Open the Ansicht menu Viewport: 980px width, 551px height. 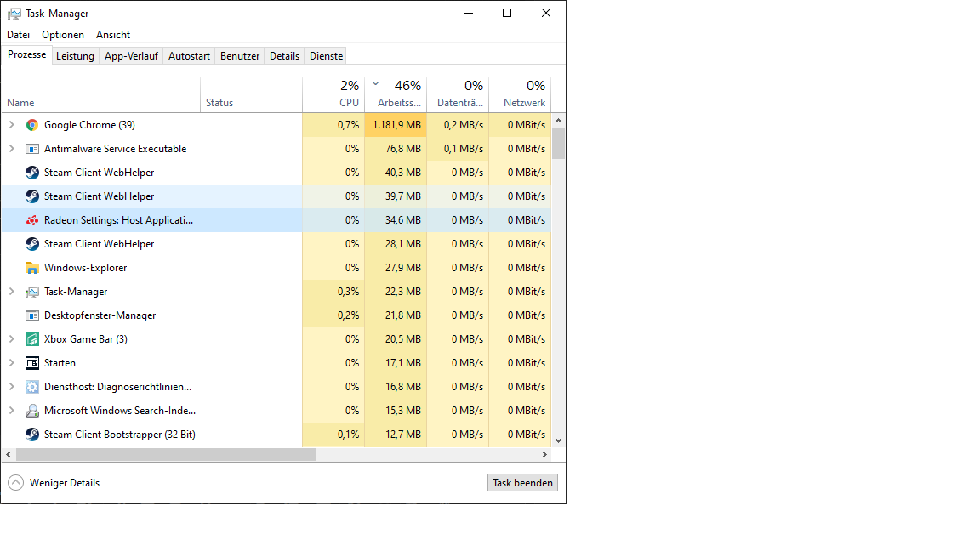point(113,34)
